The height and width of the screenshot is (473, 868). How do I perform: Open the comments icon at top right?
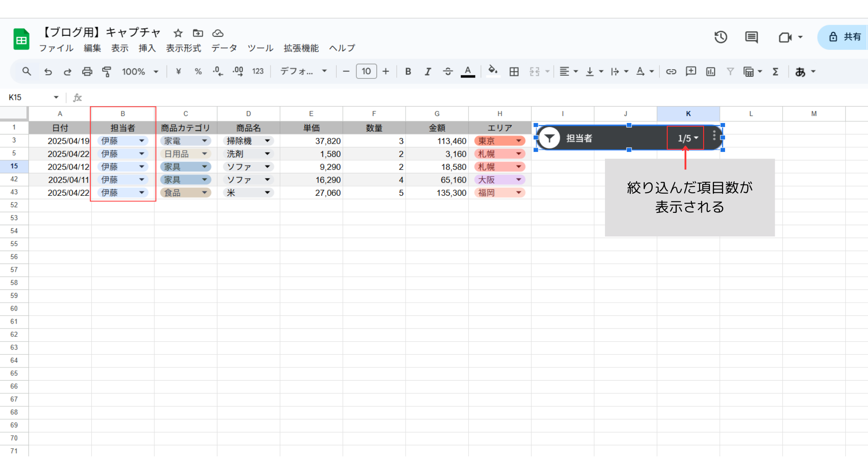[x=751, y=37]
